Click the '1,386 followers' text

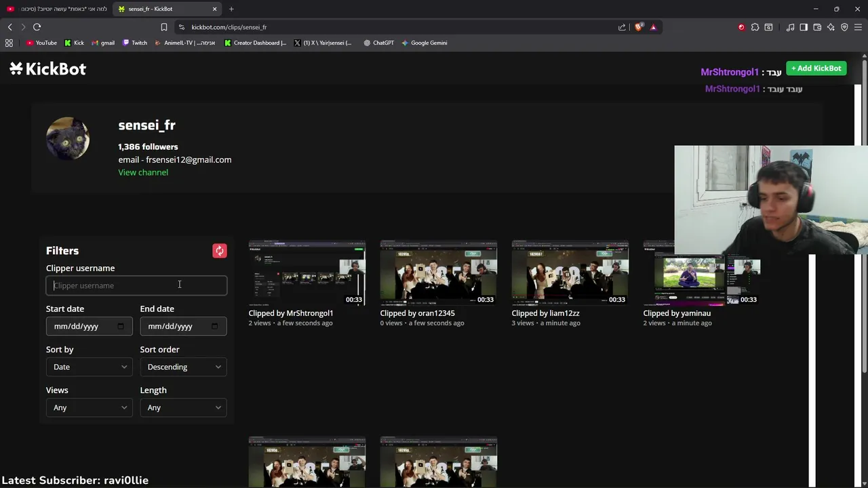[x=148, y=146]
